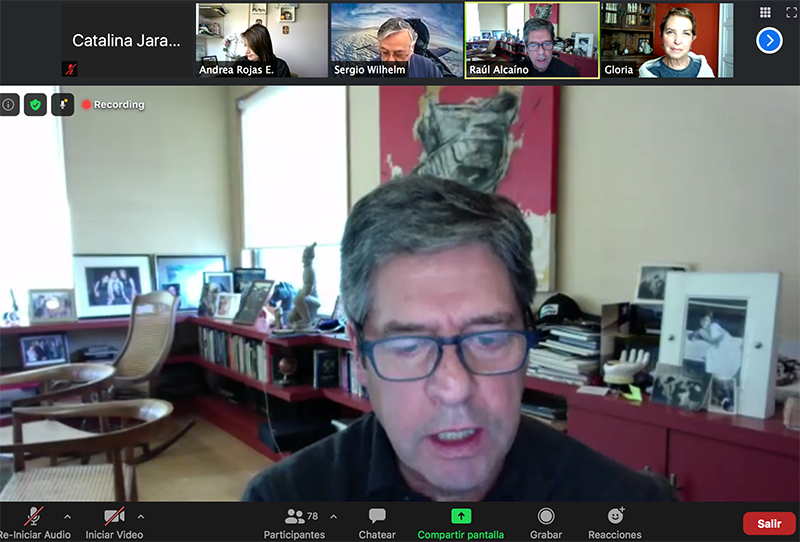Expand the video options chevron

(x=141, y=517)
